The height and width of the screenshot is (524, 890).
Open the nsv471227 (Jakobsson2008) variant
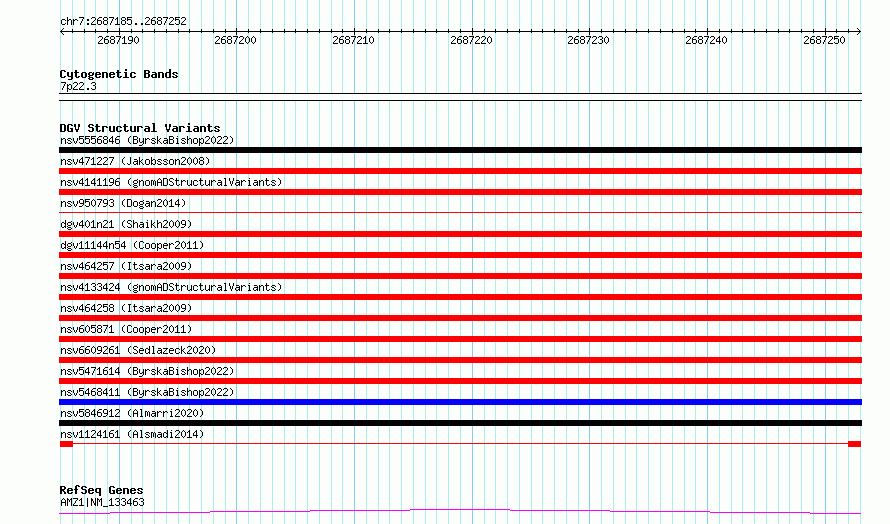coord(135,161)
